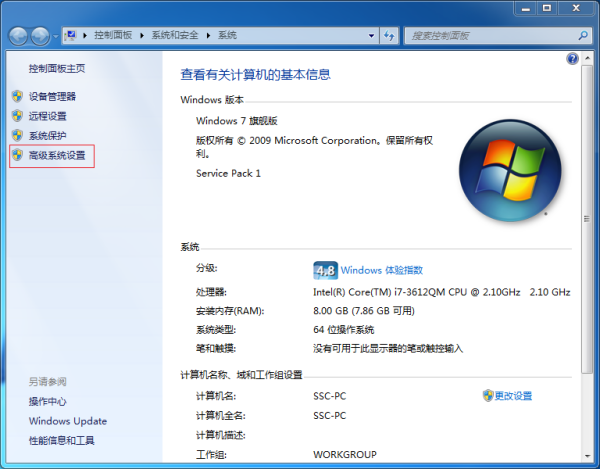The height and width of the screenshot is (469, 600).
Task: Go forward with the Forward arrow button
Action: tap(40, 36)
